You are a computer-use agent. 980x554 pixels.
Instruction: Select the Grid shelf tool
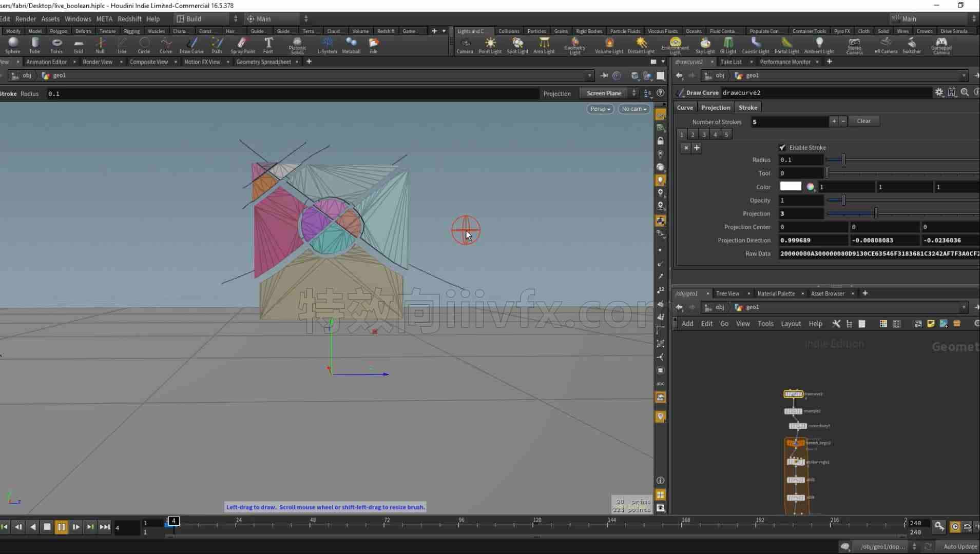pos(78,45)
